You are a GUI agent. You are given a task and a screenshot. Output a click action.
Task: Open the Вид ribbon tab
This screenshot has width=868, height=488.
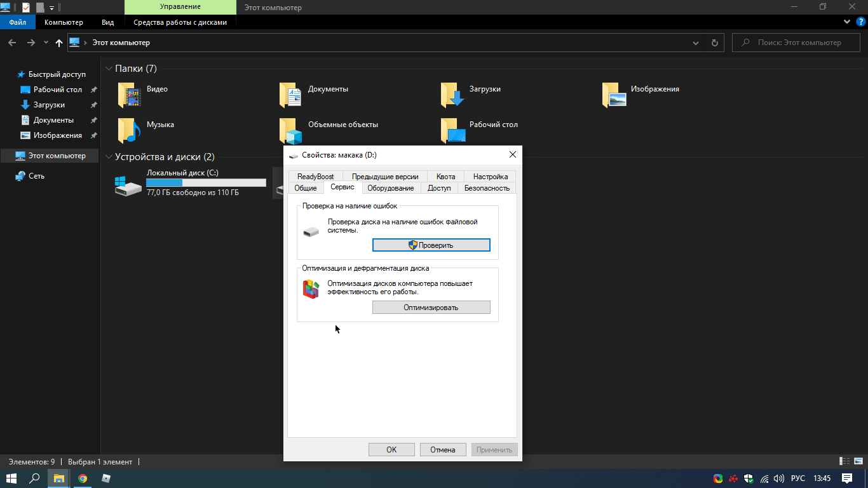pos(108,22)
